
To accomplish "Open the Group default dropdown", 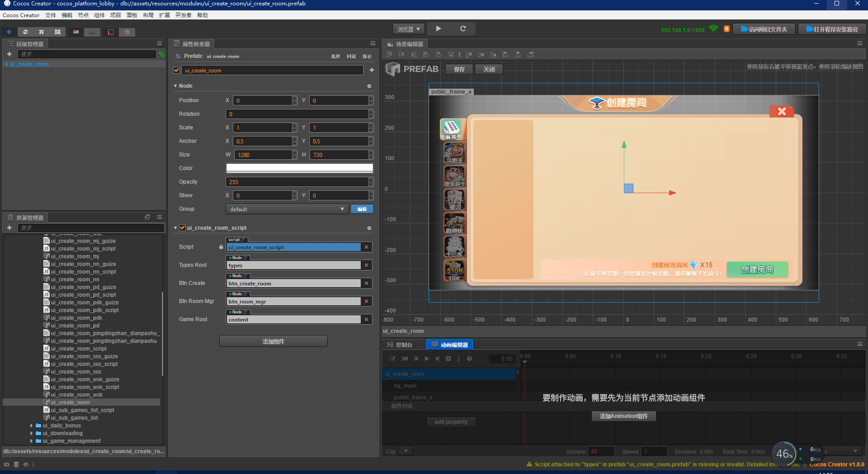I will pos(287,209).
